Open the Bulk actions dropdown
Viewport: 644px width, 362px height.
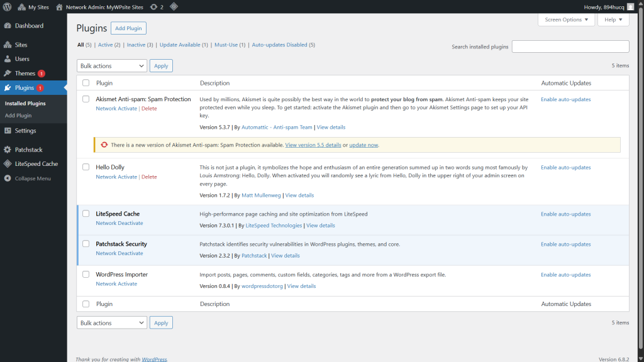(111, 65)
